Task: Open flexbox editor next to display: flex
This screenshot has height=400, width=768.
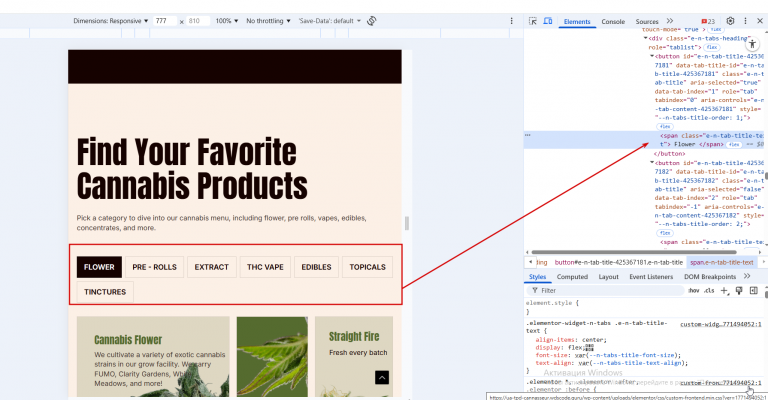Action: (590, 347)
